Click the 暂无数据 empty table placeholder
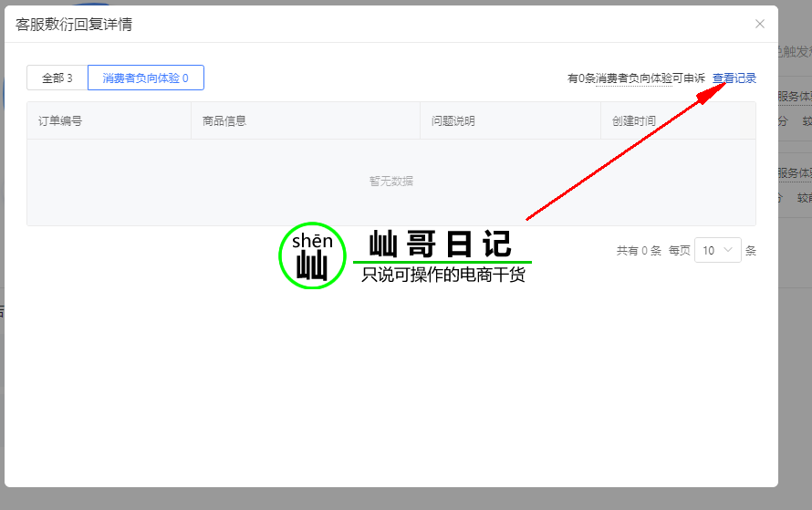 click(x=391, y=182)
